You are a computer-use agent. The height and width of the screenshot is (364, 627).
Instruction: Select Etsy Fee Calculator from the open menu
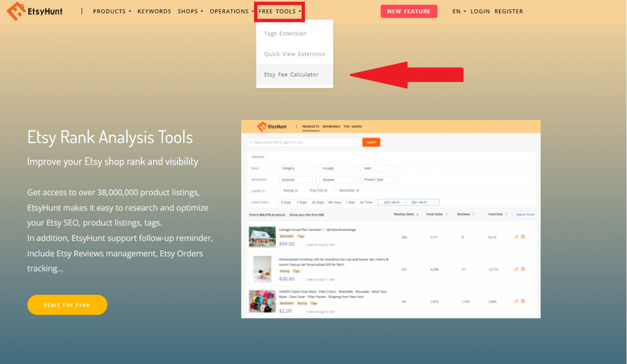pyautogui.click(x=292, y=74)
